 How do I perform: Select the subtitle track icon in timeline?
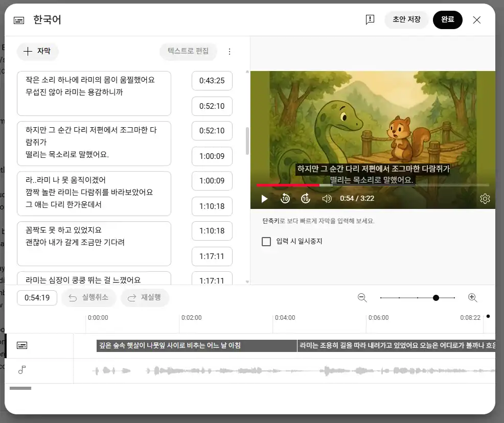point(21,345)
